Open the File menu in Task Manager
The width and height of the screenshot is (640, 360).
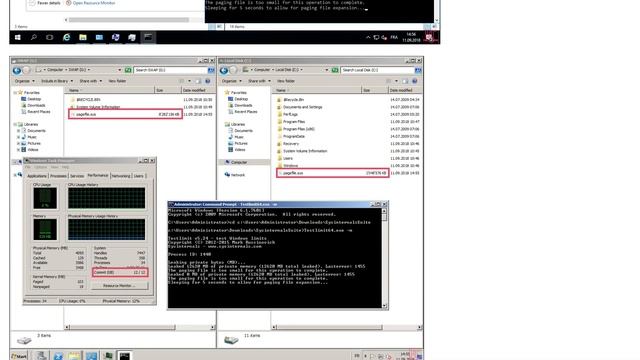tap(28, 167)
